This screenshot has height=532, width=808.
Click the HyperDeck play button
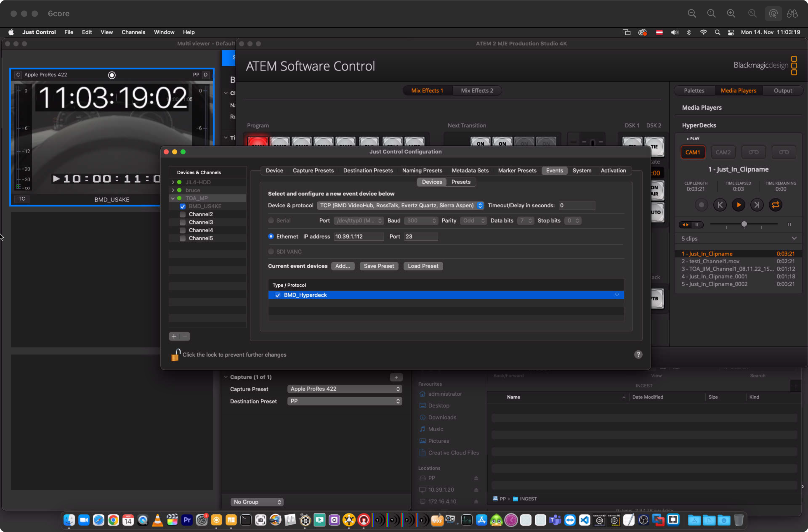(x=738, y=205)
